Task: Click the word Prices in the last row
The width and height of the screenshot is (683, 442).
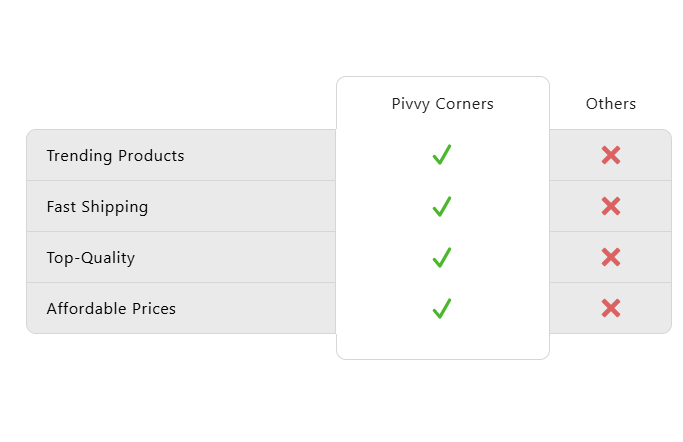Action: pyautogui.click(x=154, y=309)
